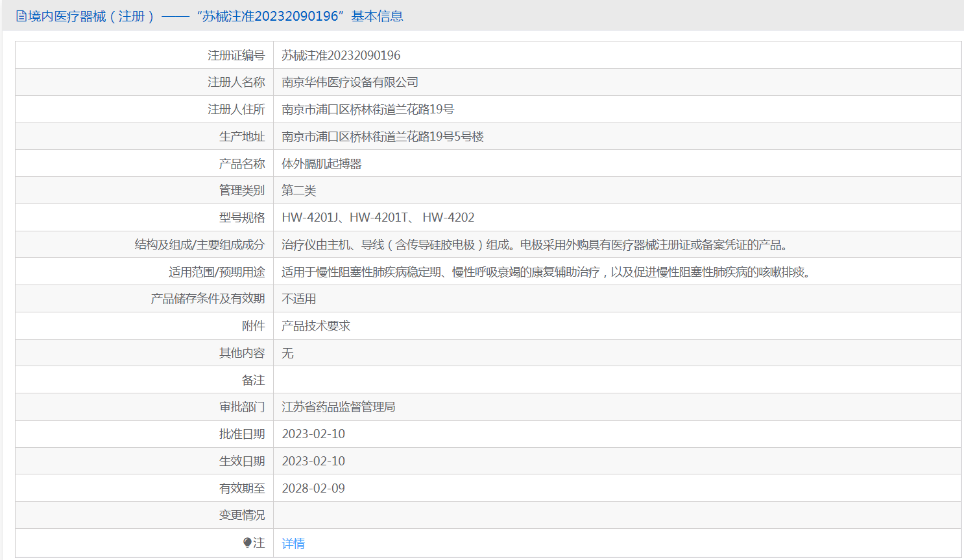This screenshot has width=964, height=560.
Task: Click the approving department 江苏省药品监督管理局
Action: 339,407
